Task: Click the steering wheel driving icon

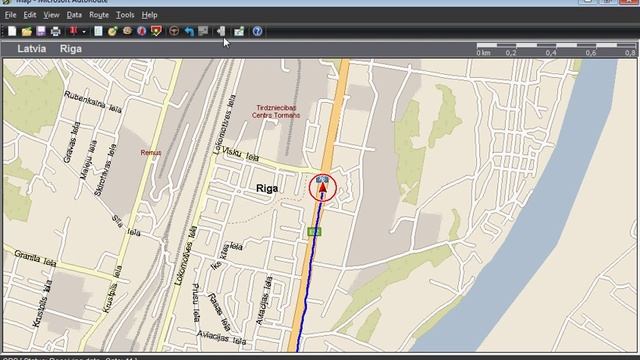Action: [174, 31]
